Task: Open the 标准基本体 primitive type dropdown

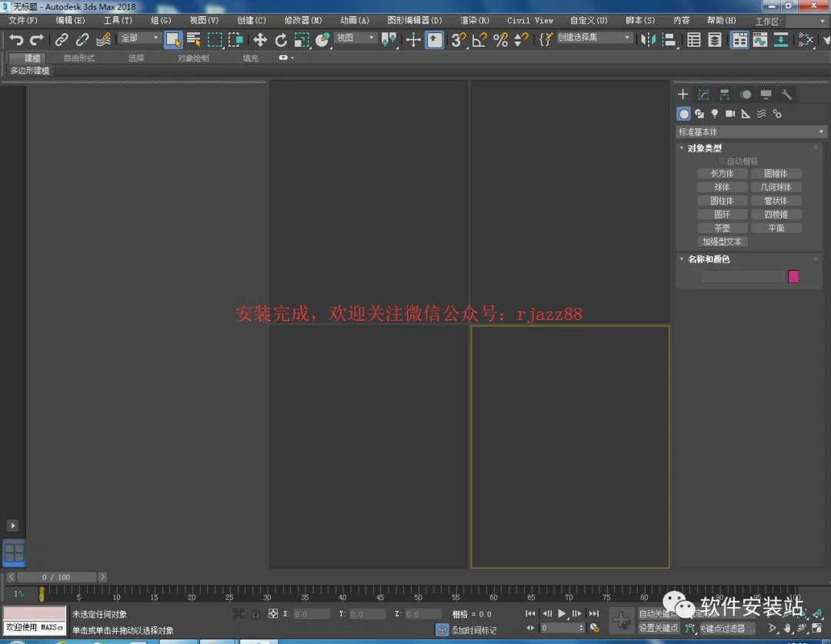Action: 751,132
